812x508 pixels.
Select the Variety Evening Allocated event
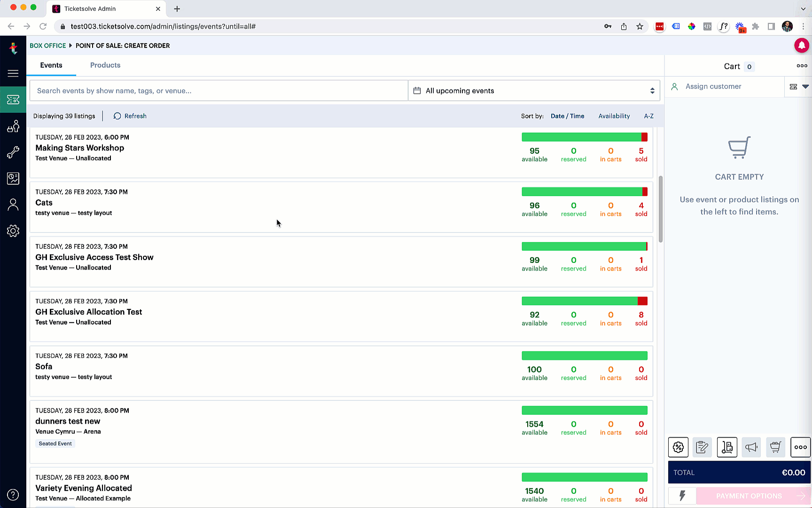341,487
